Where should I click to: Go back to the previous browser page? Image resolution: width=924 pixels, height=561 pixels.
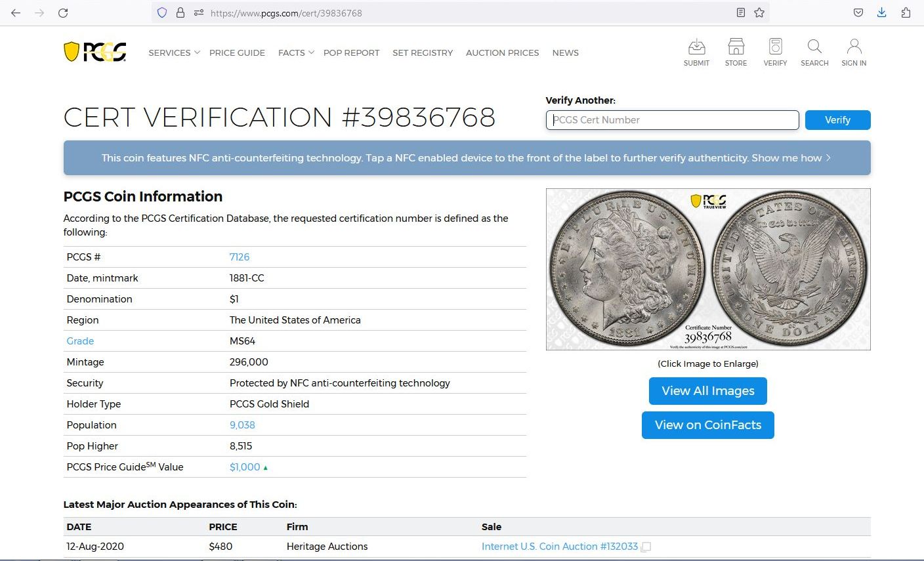16,13
